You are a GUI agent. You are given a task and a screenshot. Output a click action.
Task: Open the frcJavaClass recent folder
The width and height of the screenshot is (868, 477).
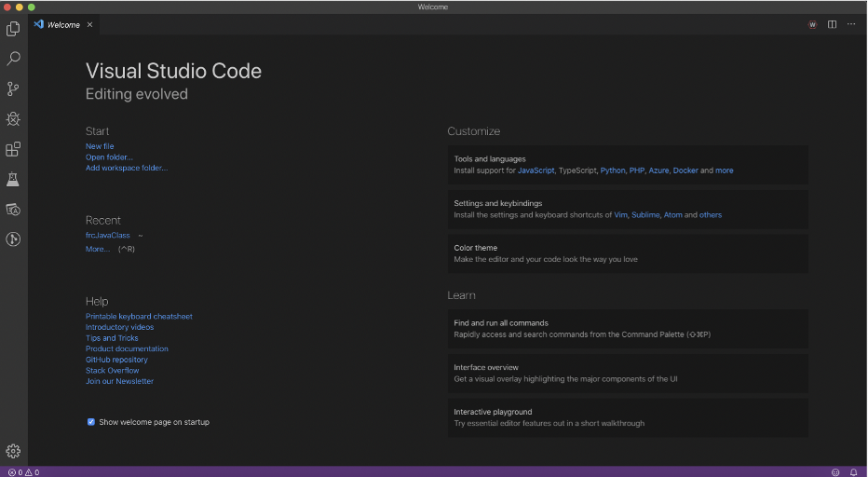click(108, 235)
